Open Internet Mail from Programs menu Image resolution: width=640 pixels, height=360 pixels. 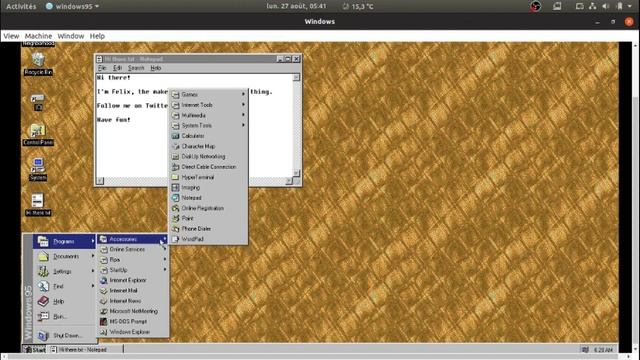click(133, 291)
